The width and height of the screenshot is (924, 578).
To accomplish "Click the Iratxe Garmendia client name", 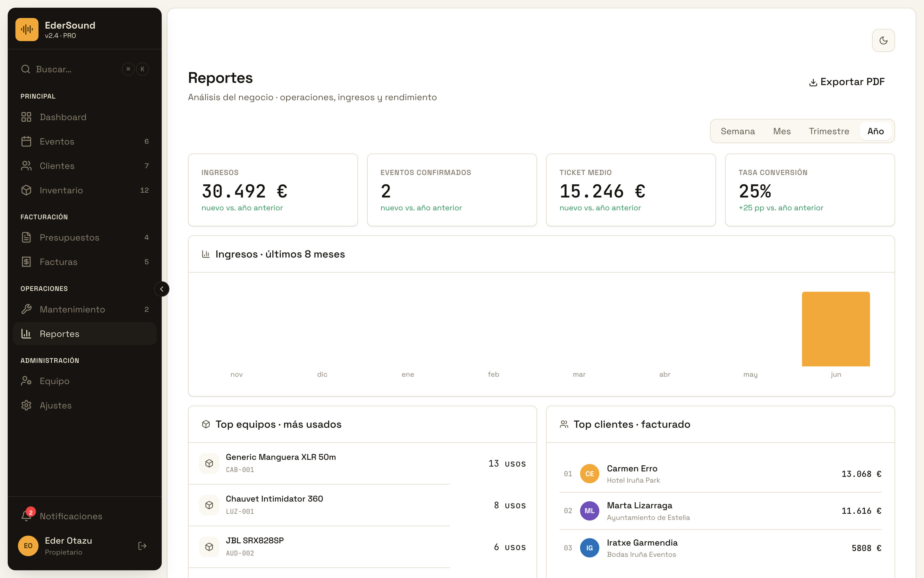I will (642, 543).
